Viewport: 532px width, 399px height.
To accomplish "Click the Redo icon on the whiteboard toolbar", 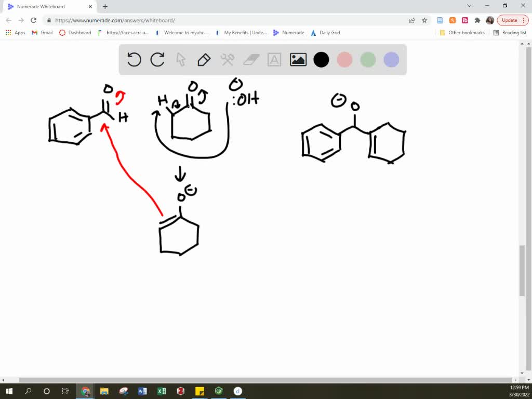I will 157,60.
